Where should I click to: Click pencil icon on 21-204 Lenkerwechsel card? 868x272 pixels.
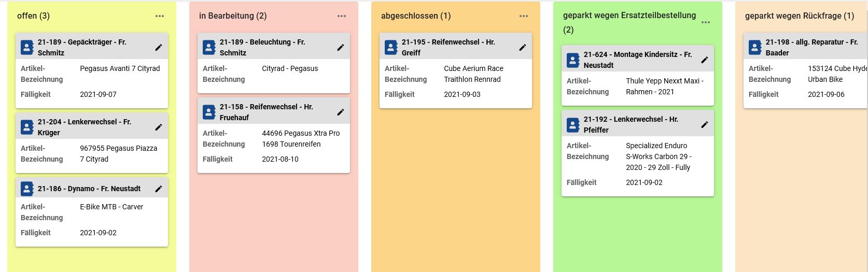pyautogui.click(x=159, y=127)
